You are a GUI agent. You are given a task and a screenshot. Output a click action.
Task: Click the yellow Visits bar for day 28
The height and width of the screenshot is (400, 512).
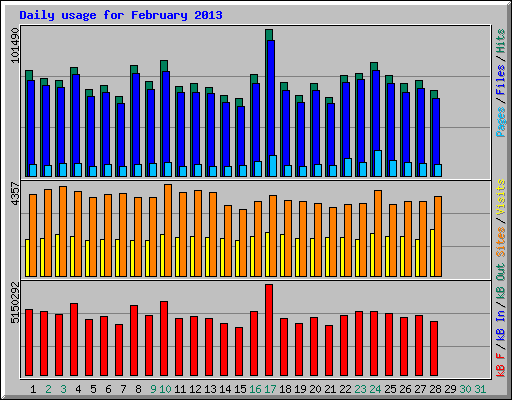(x=432, y=253)
